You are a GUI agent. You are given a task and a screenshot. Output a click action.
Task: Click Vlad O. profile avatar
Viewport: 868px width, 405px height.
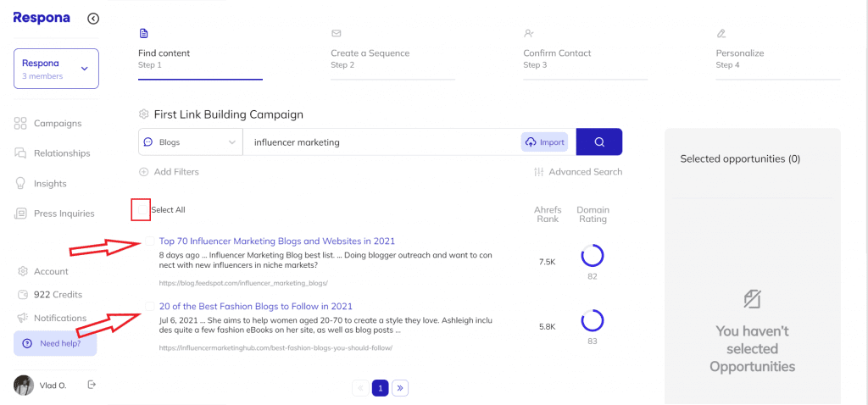pyautogui.click(x=24, y=386)
